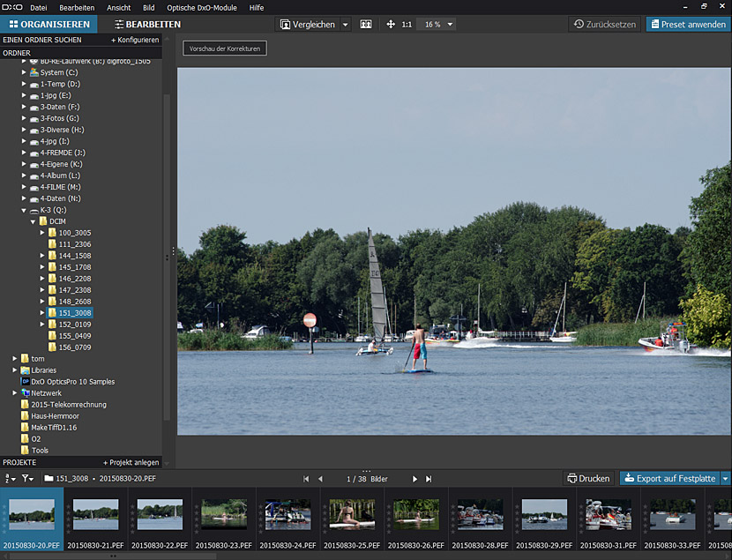This screenshot has width=732, height=560.
Task: Click the Drucken print button
Action: pos(588,478)
